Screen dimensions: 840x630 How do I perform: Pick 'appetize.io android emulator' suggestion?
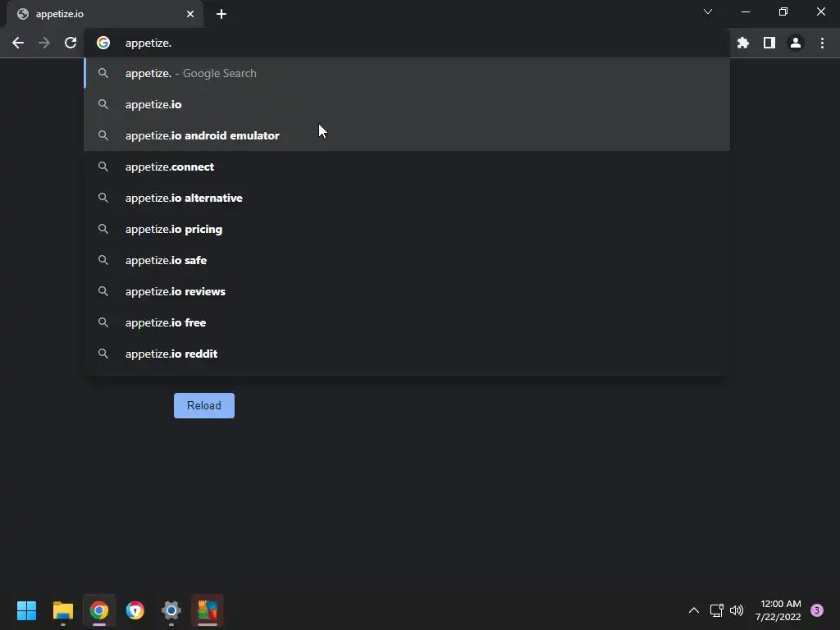(407, 135)
